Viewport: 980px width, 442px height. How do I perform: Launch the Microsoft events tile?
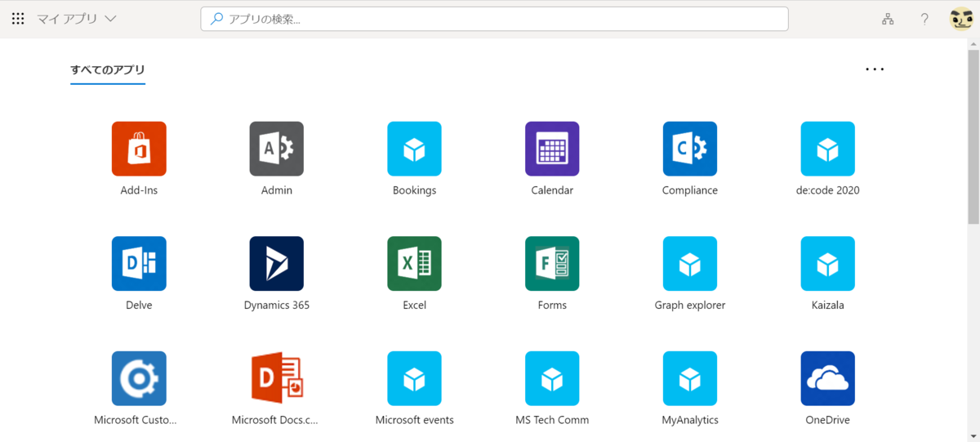coord(415,379)
